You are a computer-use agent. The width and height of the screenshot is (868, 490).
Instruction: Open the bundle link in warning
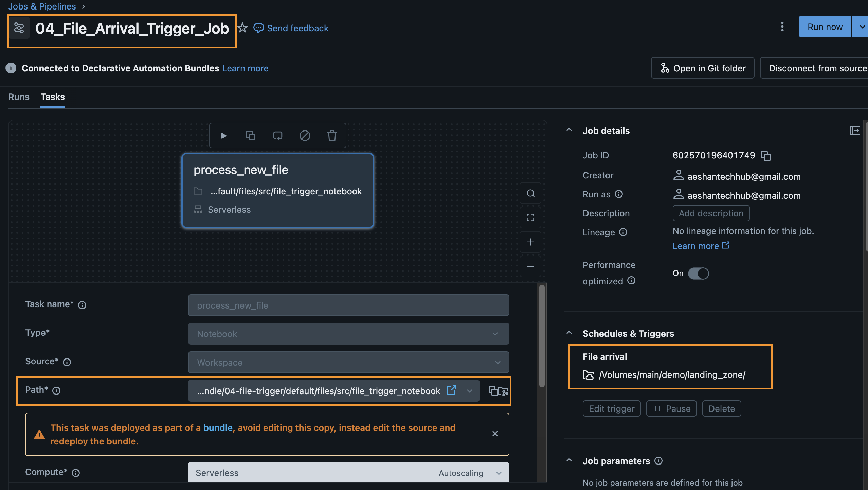[218, 428]
